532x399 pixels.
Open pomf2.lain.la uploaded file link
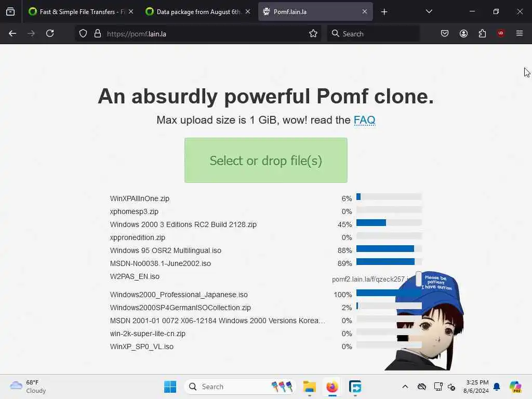tap(370, 279)
